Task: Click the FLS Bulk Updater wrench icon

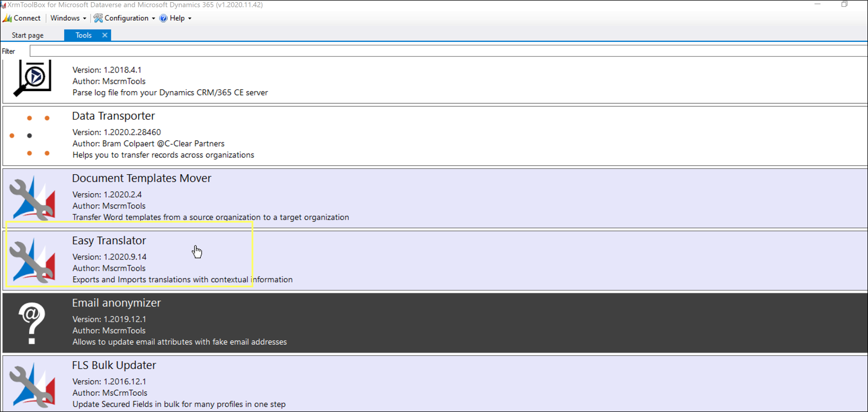Action: pos(32,385)
